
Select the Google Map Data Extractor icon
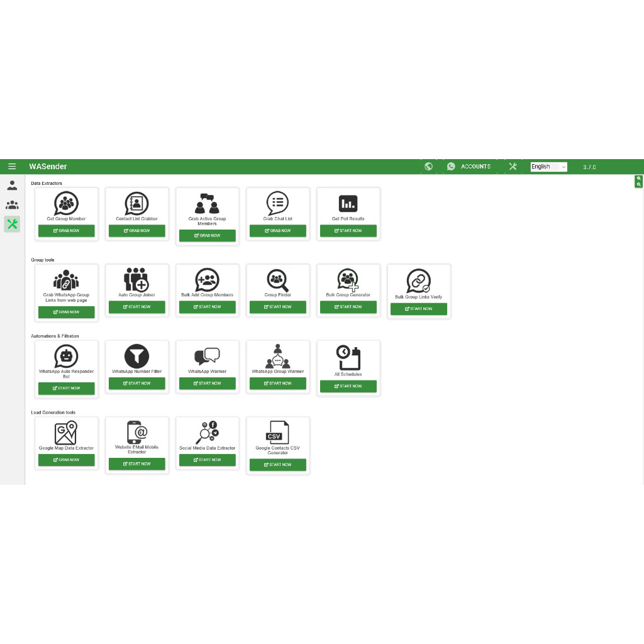point(66,432)
